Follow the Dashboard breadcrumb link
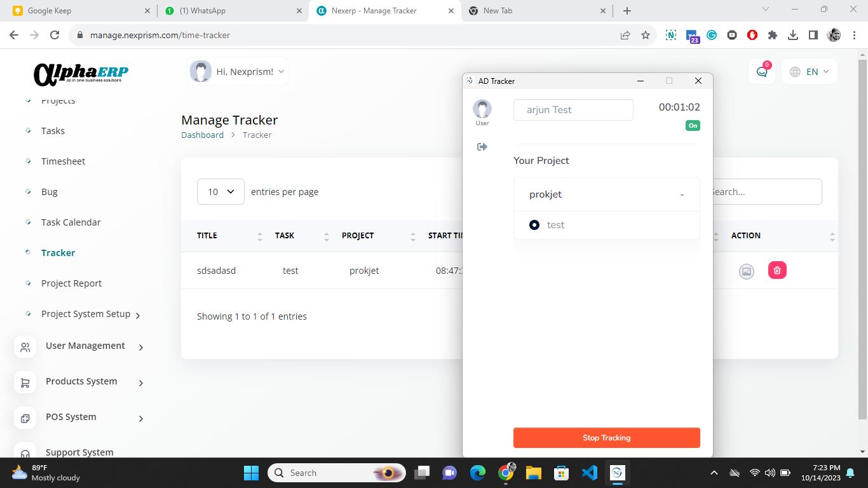This screenshot has width=868, height=488. point(202,135)
